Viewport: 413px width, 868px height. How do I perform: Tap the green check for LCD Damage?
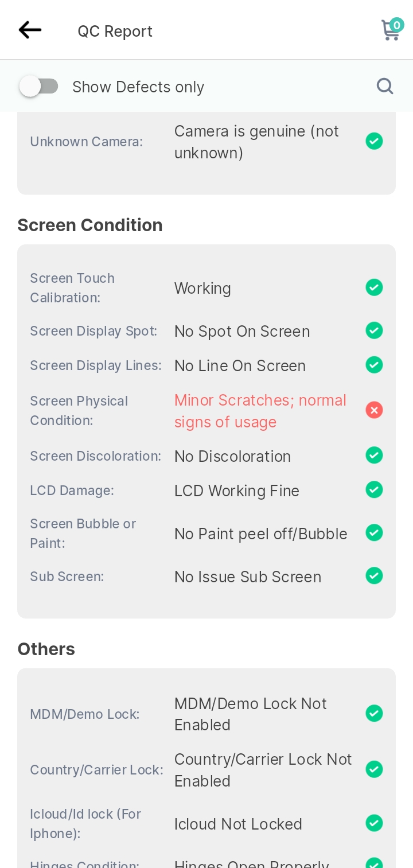click(374, 490)
